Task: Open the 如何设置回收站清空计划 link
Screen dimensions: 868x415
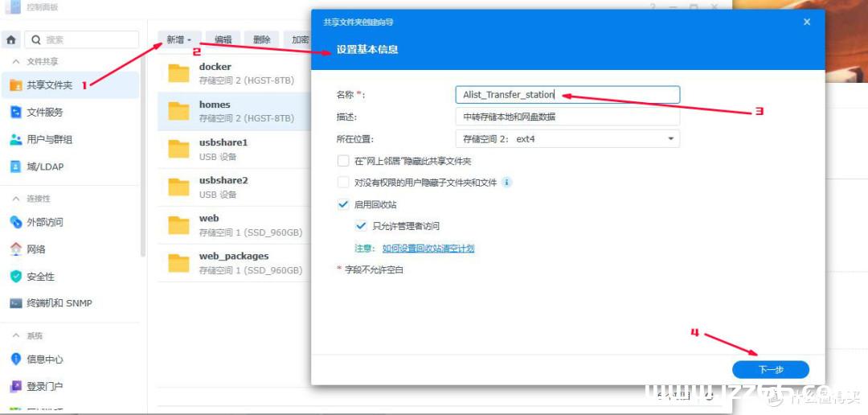Action: coord(428,249)
